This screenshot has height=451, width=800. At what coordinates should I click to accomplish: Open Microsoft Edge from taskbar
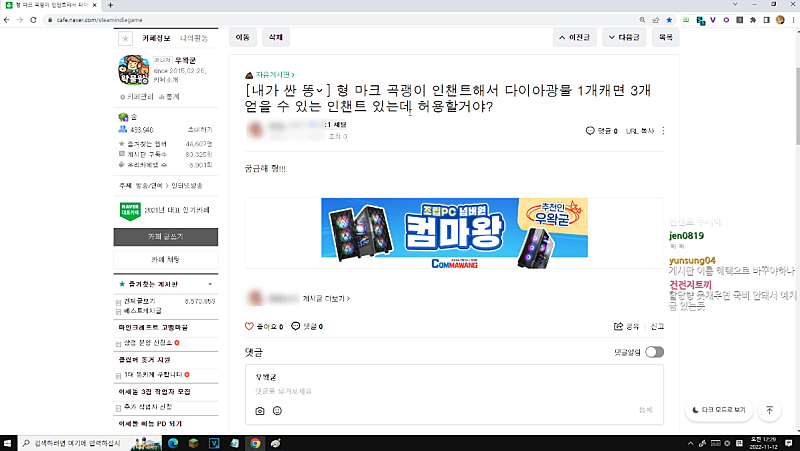173,443
